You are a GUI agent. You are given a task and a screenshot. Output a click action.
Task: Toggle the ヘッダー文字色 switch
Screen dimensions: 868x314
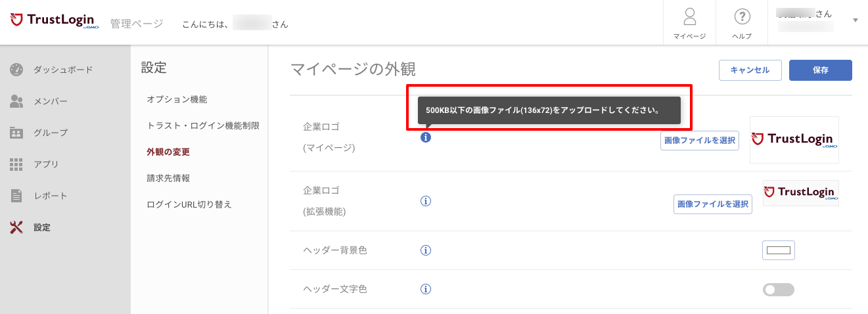pos(779,290)
